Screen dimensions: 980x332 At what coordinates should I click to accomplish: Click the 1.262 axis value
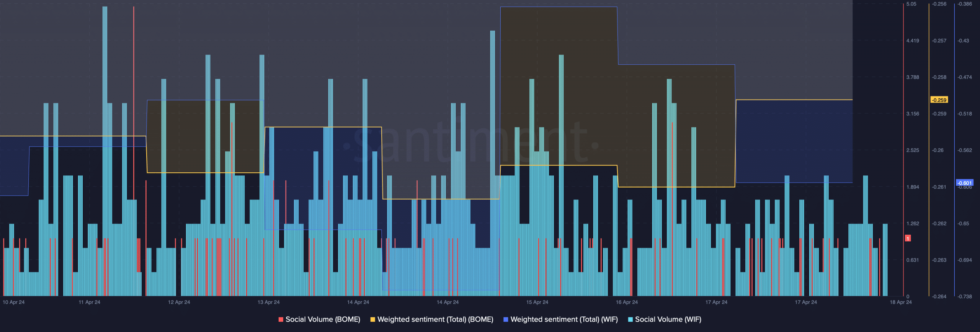coord(913,224)
